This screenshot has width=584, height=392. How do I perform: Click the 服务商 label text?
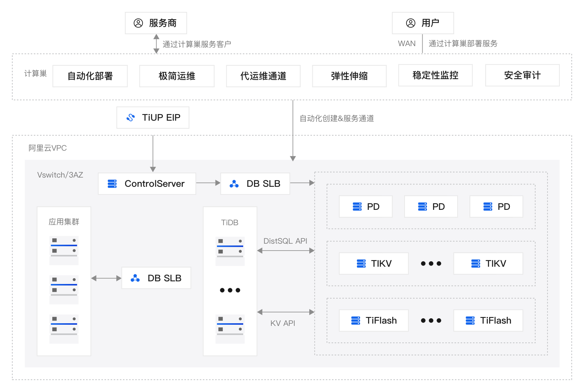click(163, 23)
